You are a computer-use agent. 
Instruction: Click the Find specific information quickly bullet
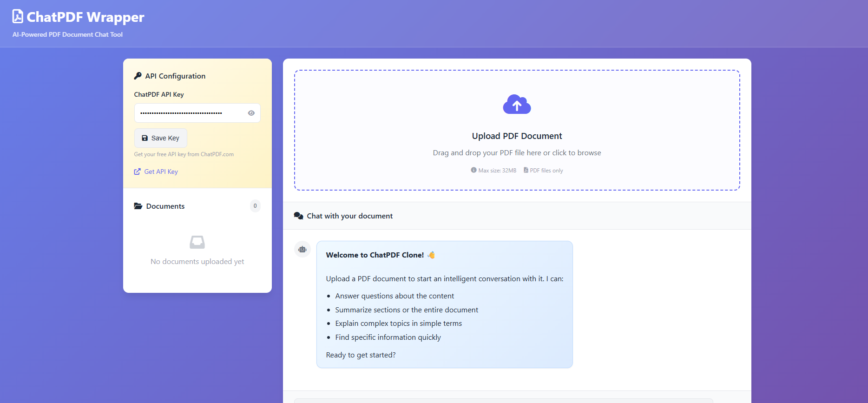(x=388, y=337)
